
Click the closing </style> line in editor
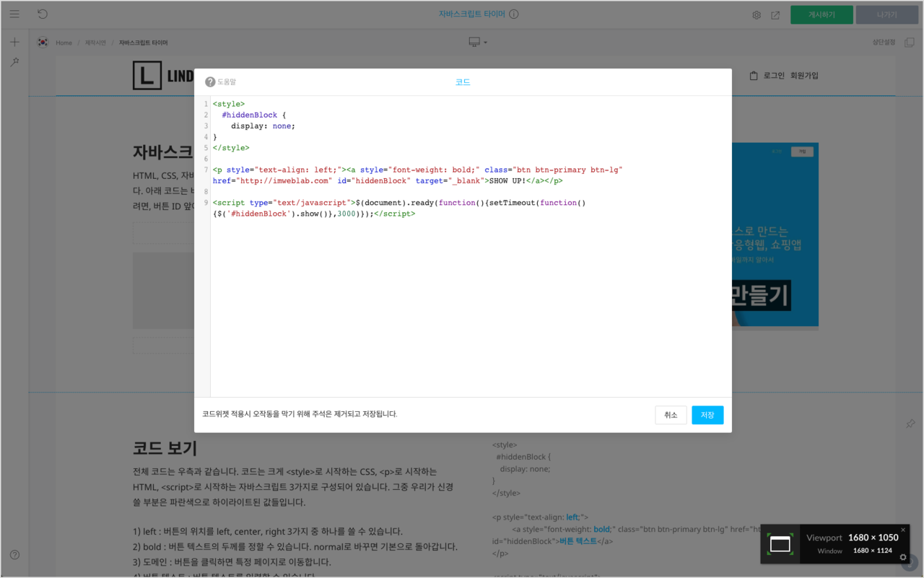pyautogui.click(x=231, y=148)
